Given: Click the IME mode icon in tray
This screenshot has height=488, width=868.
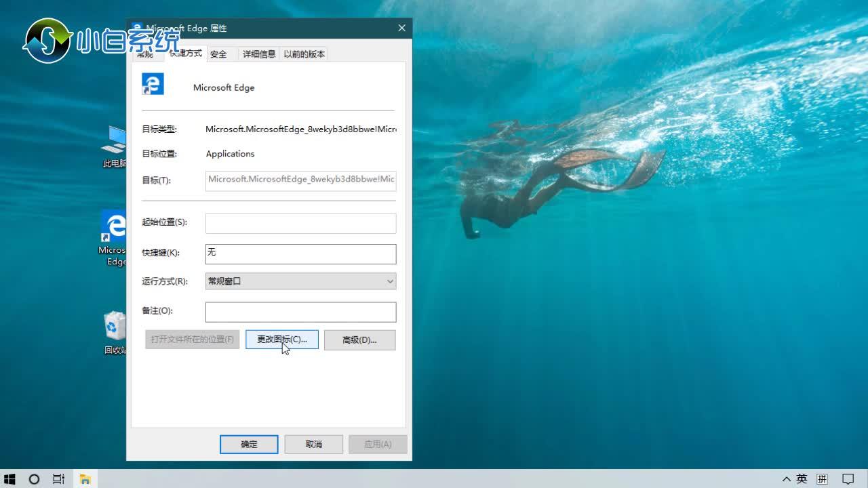Looking at the screenshot, I should click(x=823, y=479).
